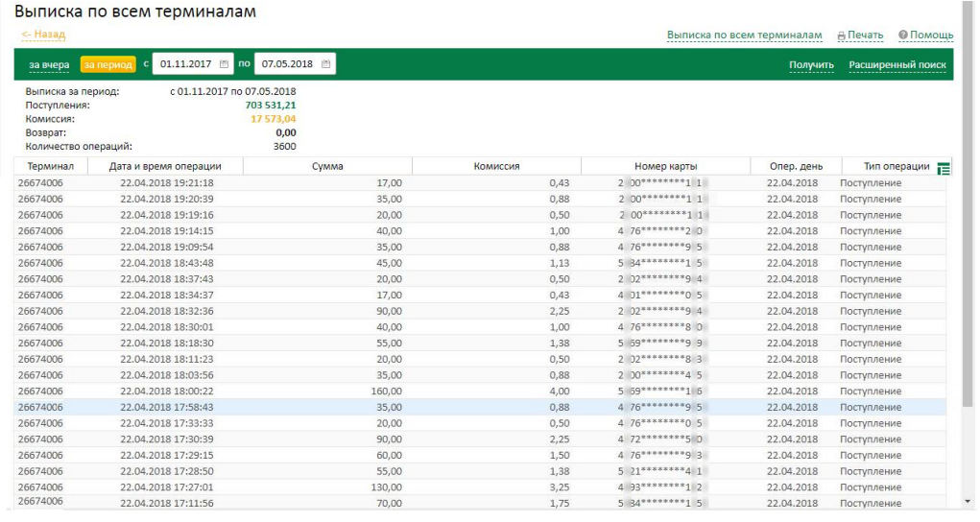Click commission value 1,13
Screen dimensions: 980x522
point(560,263)
